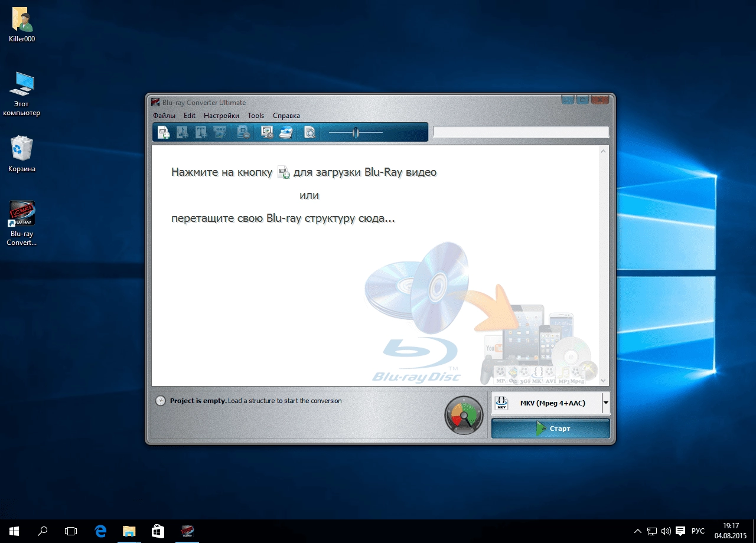Click the inline add-video icon in instructions
The width and height of the screenshot is (756, 543).
[283, 172]
